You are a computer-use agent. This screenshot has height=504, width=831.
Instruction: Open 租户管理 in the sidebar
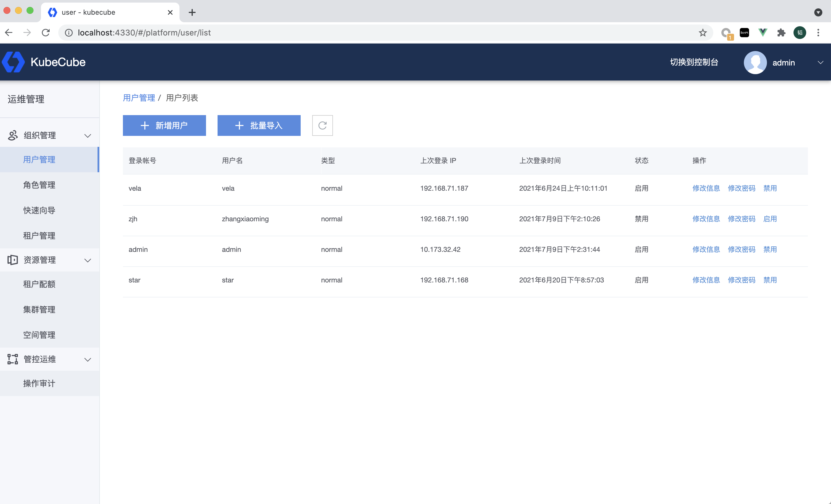coord(50,236)
